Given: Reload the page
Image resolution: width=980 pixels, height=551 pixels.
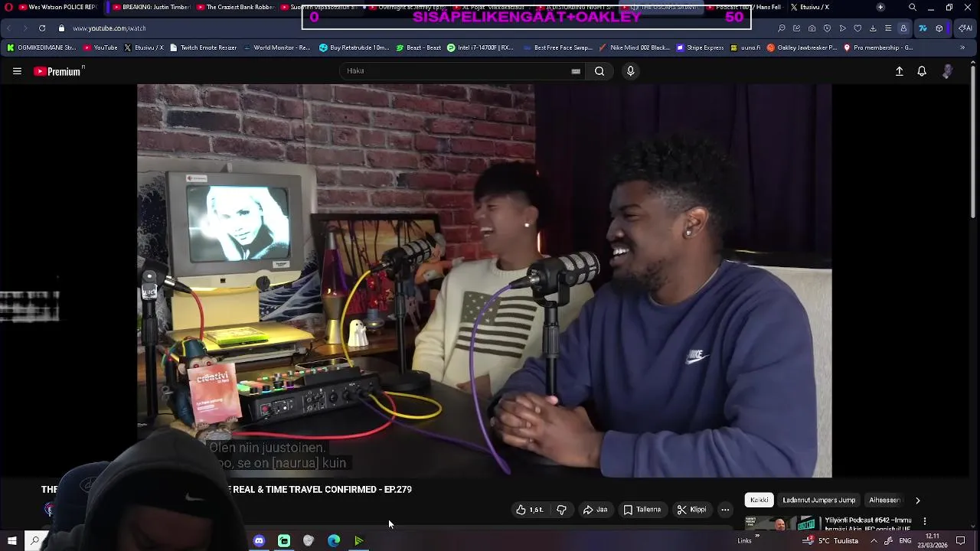Looking at the screenshot, I should (x=42, y=28).
